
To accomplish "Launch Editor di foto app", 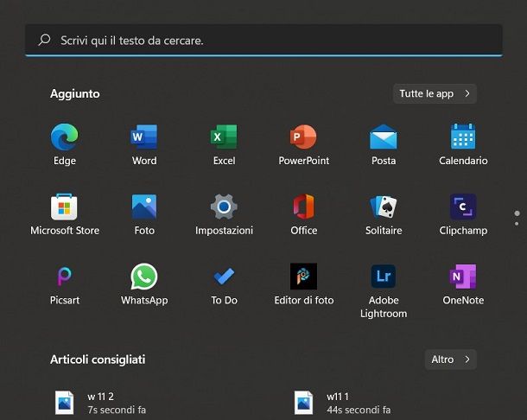I will pyautogui.click(x=304, y=284).
